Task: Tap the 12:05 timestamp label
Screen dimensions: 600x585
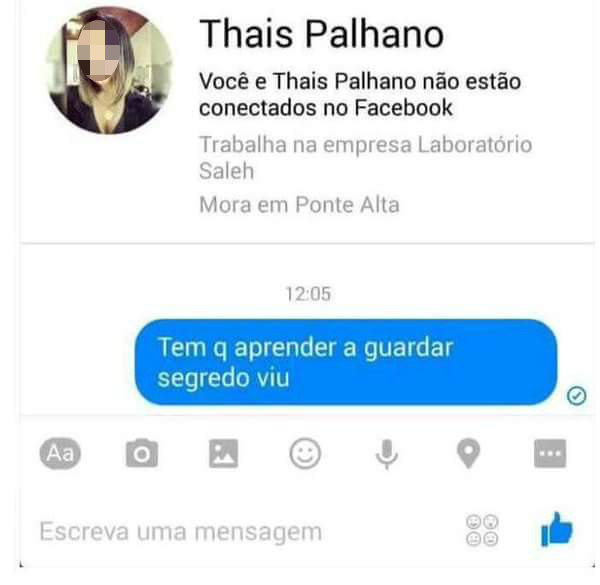Action: (x=308, y=294)
